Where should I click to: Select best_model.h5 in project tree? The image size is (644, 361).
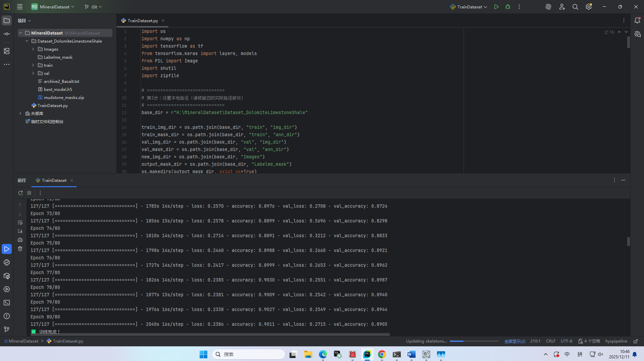[58, 89]
